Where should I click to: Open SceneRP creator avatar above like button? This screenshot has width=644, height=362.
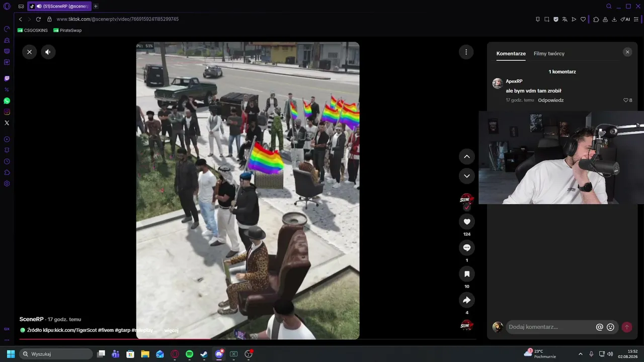tap(466, 200)
